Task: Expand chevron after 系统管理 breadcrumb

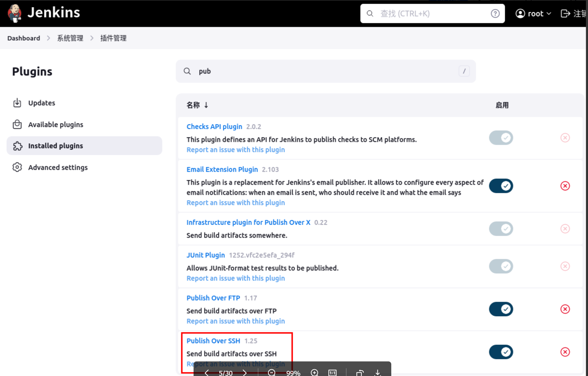Action: (x=92, y=38)
